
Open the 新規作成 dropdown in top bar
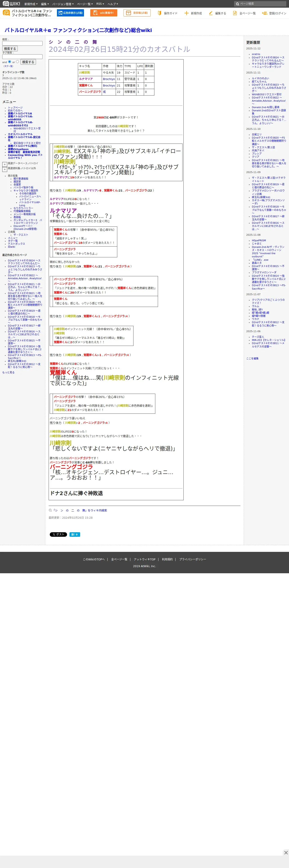31,4
